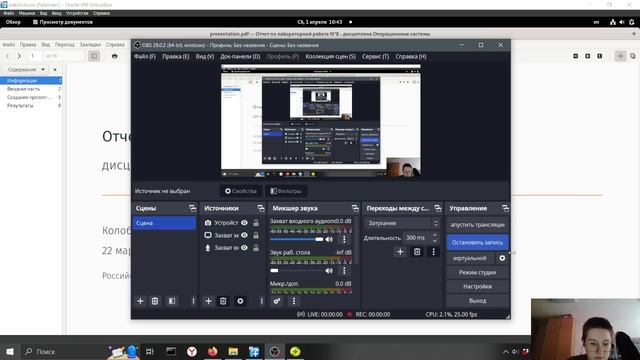The height and width of the screenshot is (360, 640).
Task: Open options menu for desktop audio channel
Action: tap(344, 270)
